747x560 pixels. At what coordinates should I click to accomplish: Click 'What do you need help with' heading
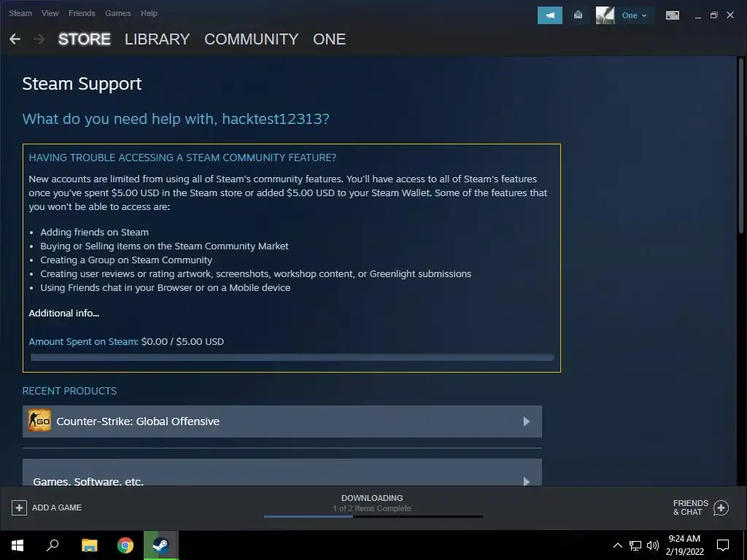176,119
